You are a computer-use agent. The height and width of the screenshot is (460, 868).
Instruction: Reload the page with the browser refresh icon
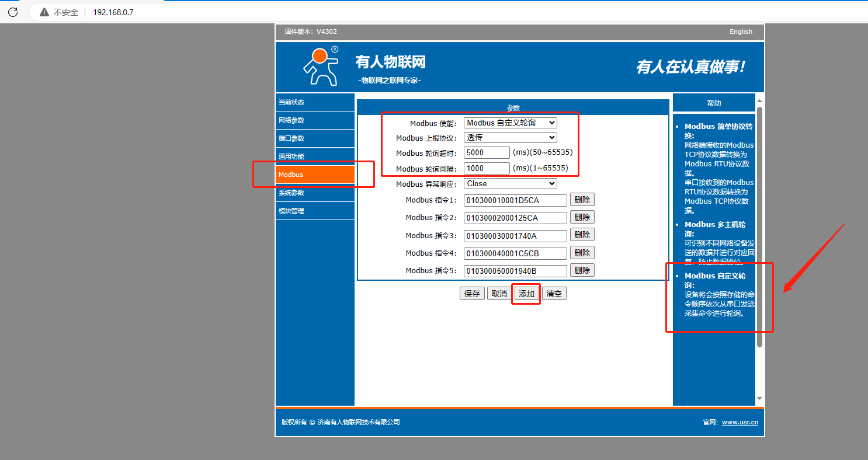click(12, 12)
